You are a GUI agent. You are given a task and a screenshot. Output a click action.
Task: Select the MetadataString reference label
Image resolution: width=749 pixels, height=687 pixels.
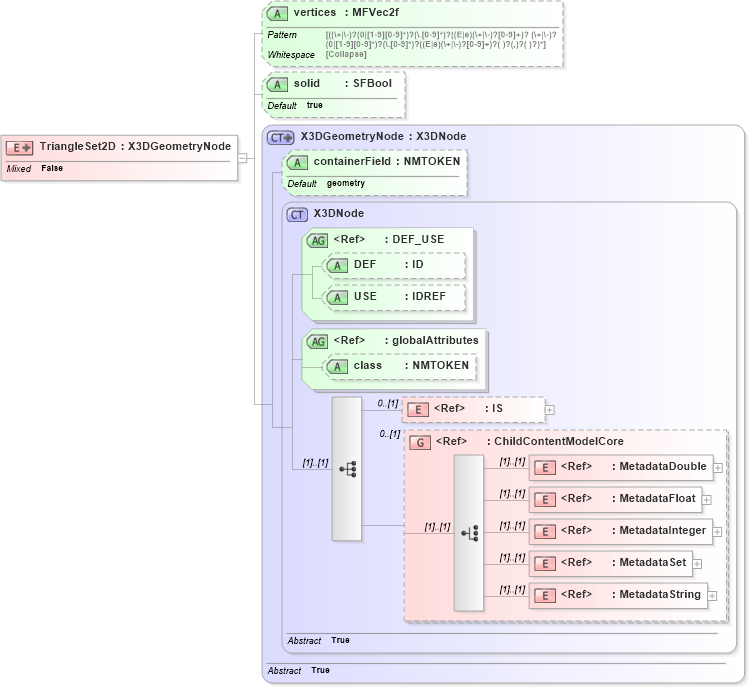[x=631, y=594]
